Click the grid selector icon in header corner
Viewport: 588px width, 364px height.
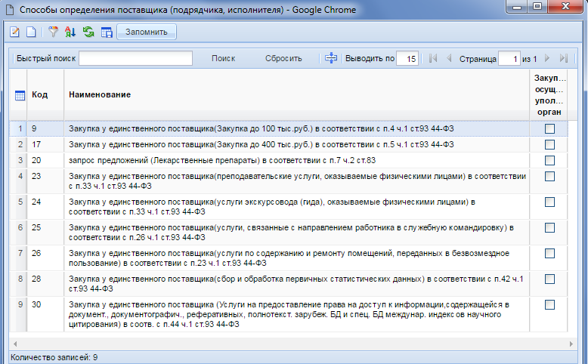click(20, 95)
